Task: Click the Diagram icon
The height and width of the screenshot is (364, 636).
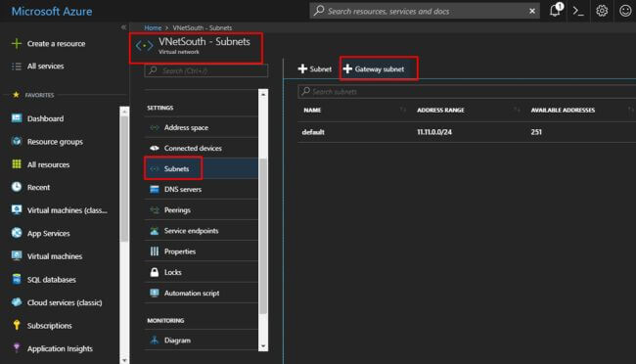Action: [155, 341]
